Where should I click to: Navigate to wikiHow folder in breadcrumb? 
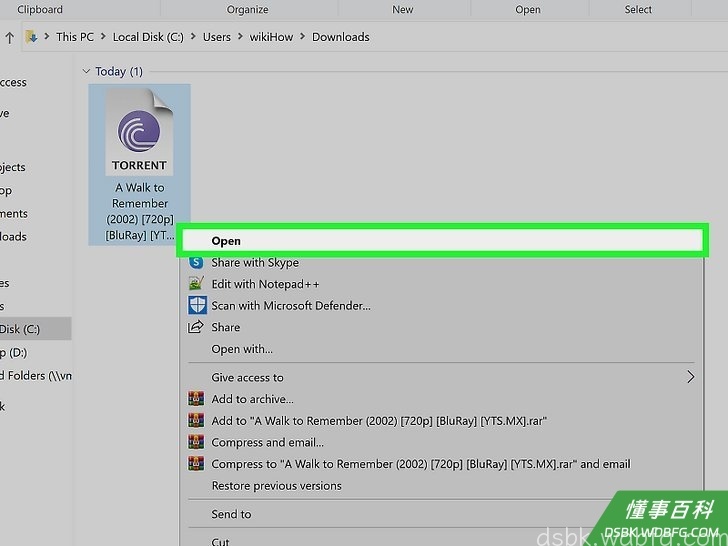271,37
